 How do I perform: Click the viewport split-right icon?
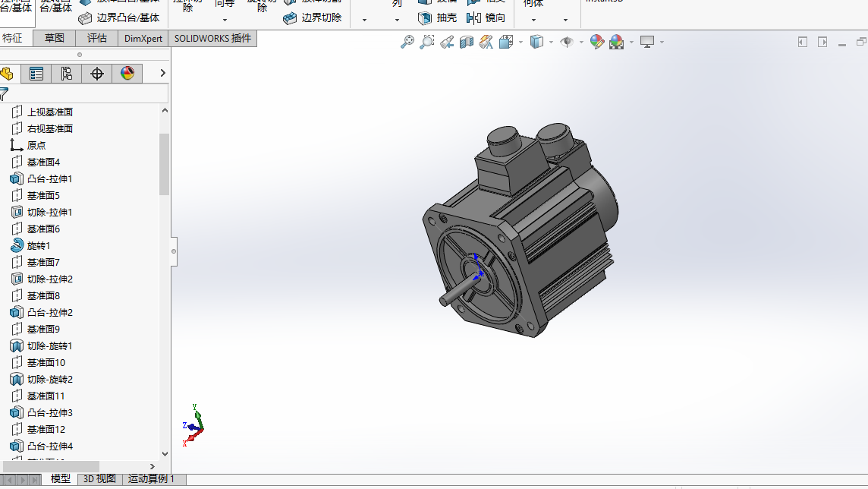(822, 42)
